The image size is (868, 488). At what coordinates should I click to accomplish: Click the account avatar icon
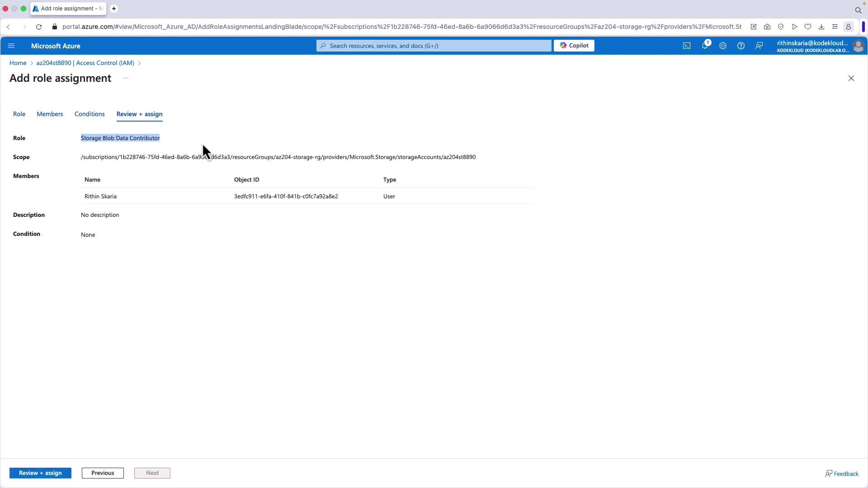click(858, 46)
